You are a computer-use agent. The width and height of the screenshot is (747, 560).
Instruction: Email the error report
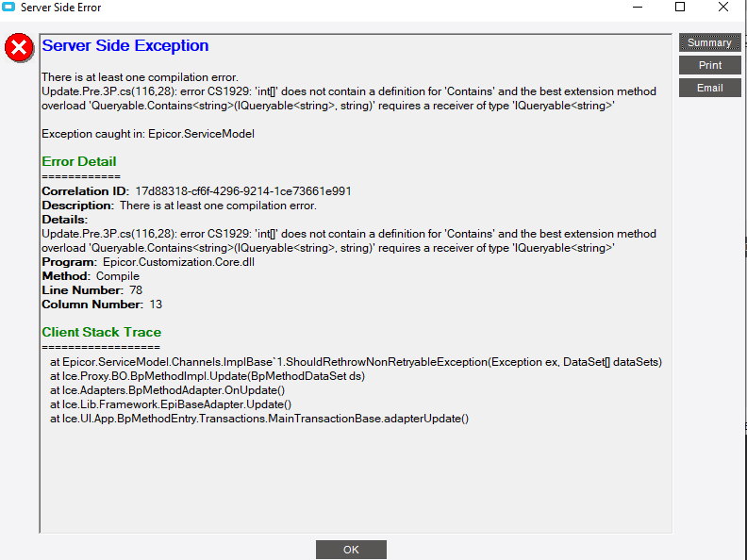(x=709, y=88)
